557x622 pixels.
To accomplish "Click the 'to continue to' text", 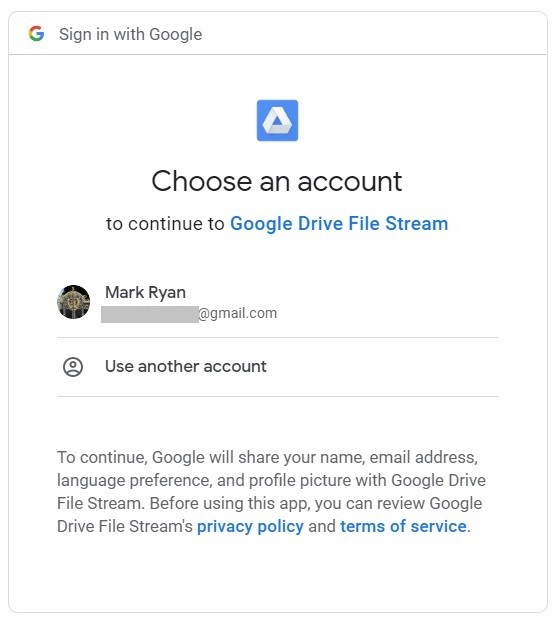I will (x=165, y=224).
